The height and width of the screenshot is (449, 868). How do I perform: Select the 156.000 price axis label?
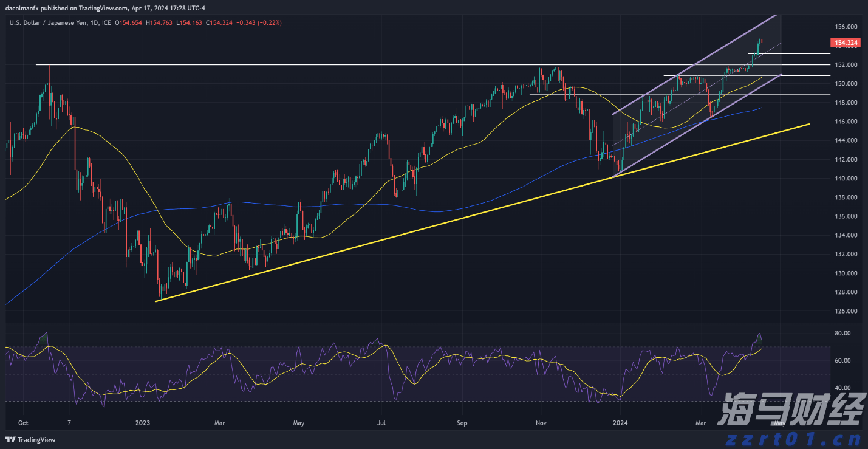[x=846, y=27]
